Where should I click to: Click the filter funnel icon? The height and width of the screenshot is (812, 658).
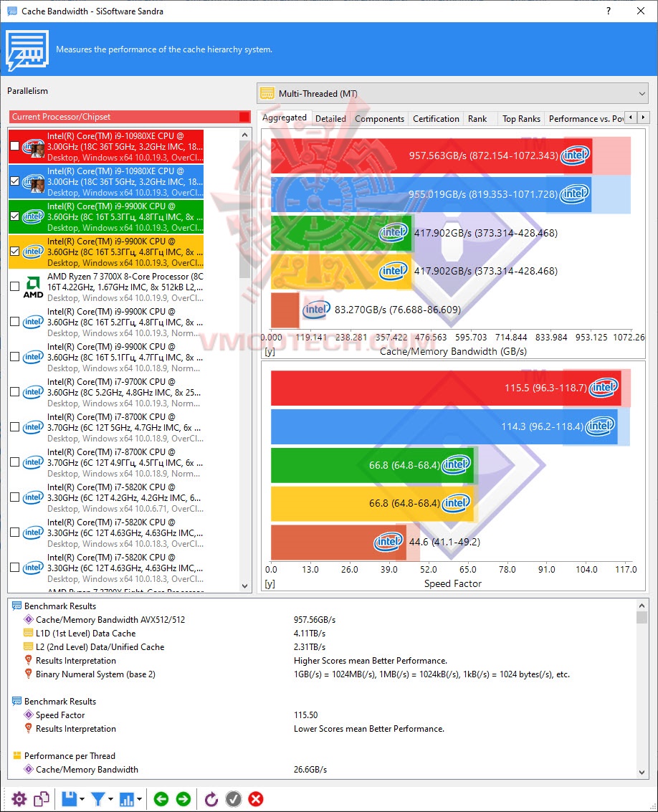pyautogui.click(x=98, y=799)
